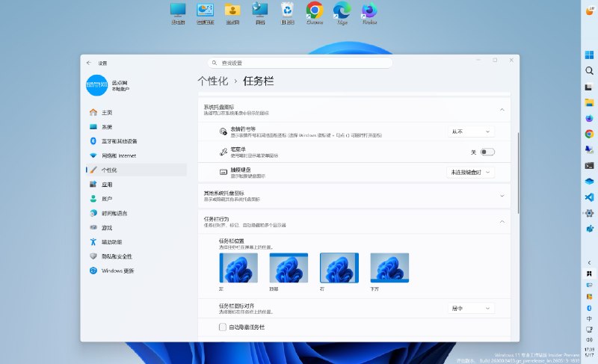Collapse the 系统托盘图标 section
598x364 pixels.
[502, 110]
